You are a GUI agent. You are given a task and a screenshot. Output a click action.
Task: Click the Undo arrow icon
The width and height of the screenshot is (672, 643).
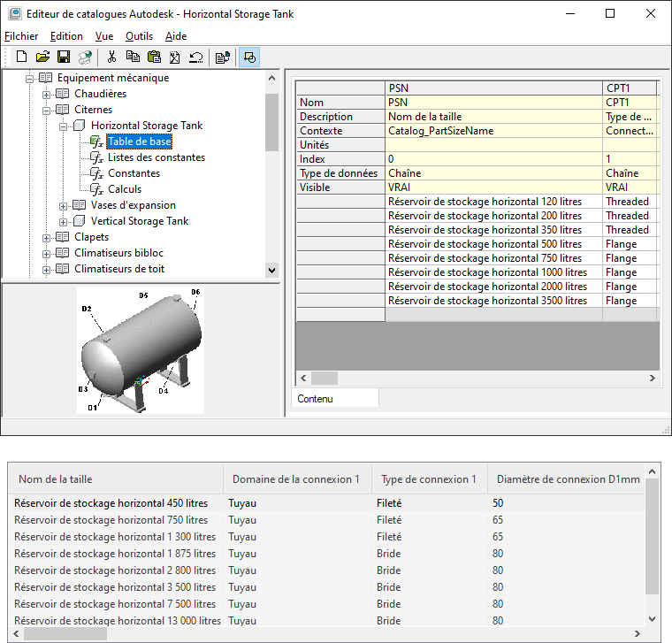pyautogui.click(x=195, y=57)
